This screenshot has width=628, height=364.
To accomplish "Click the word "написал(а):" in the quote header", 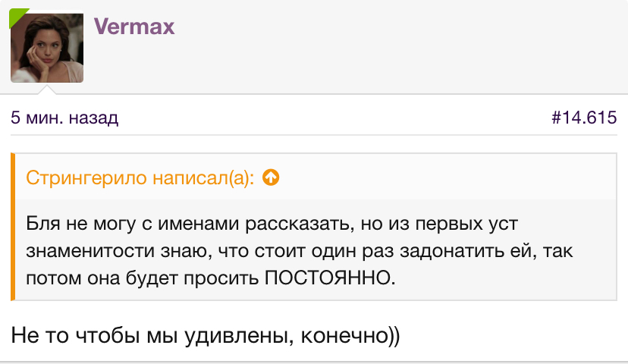I will point(205,178).
